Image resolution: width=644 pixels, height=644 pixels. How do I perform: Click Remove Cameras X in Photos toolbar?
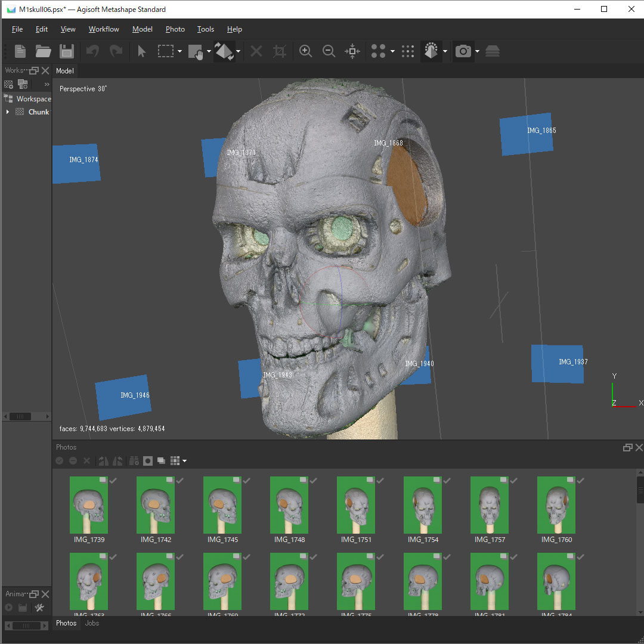[86, 461]
